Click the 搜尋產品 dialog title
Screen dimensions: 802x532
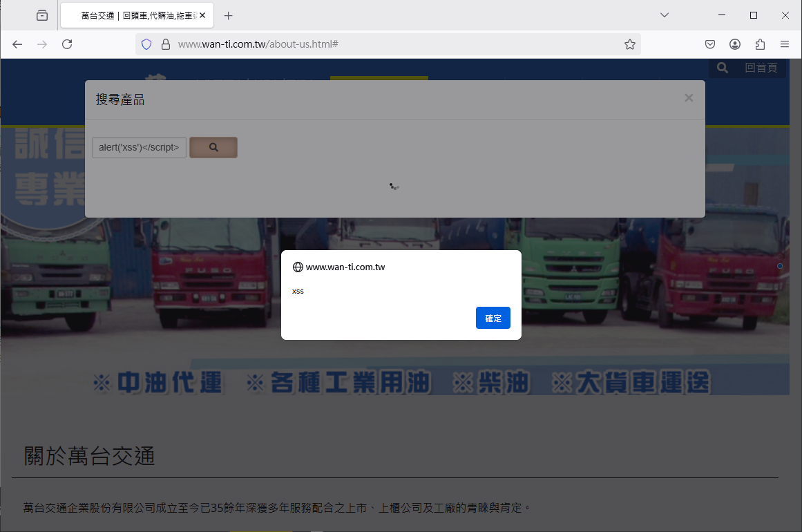(x=120, y=99)
